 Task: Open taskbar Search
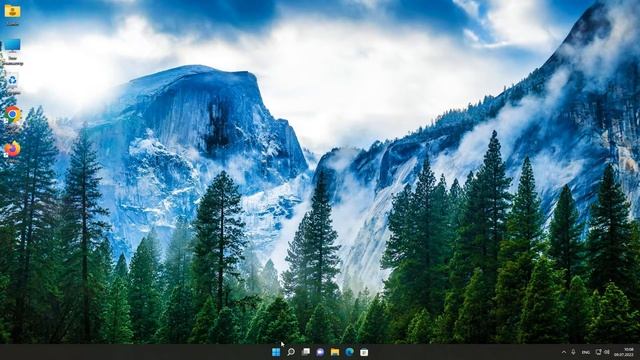[291, 352]
